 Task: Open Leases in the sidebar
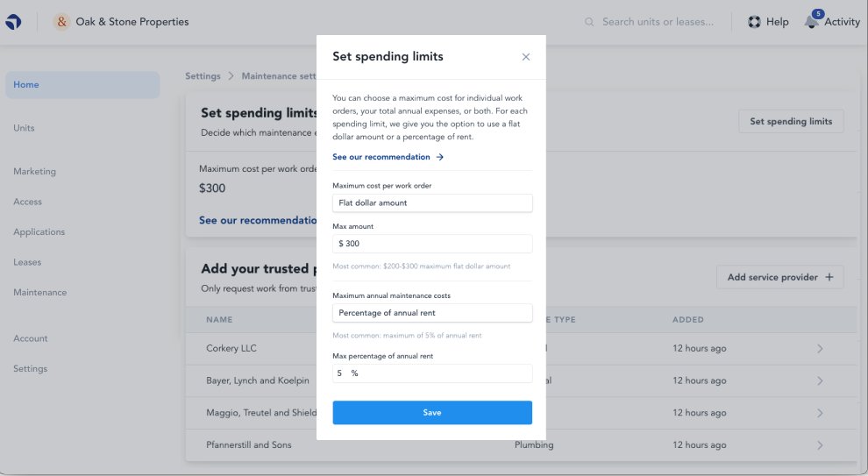(x=27, y=262)
